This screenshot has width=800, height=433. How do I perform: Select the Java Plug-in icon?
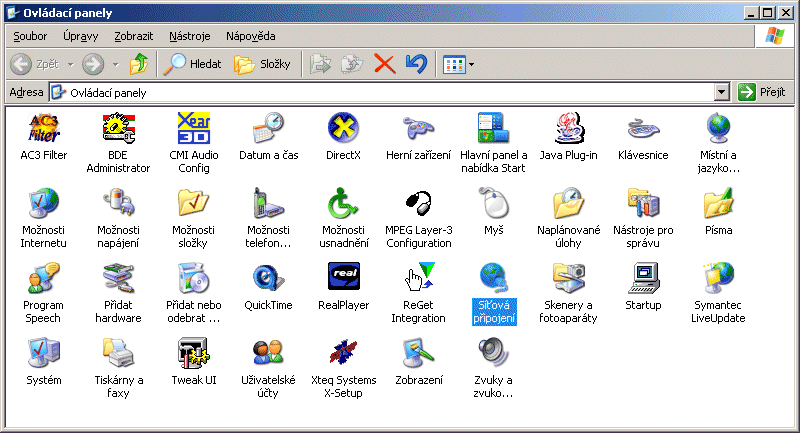[x=568, y=129]
